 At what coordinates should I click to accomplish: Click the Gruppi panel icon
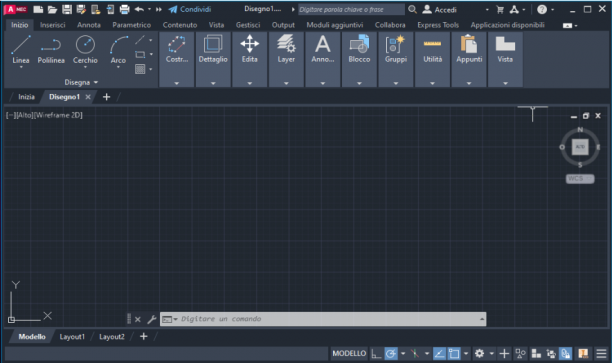(396, 44)
